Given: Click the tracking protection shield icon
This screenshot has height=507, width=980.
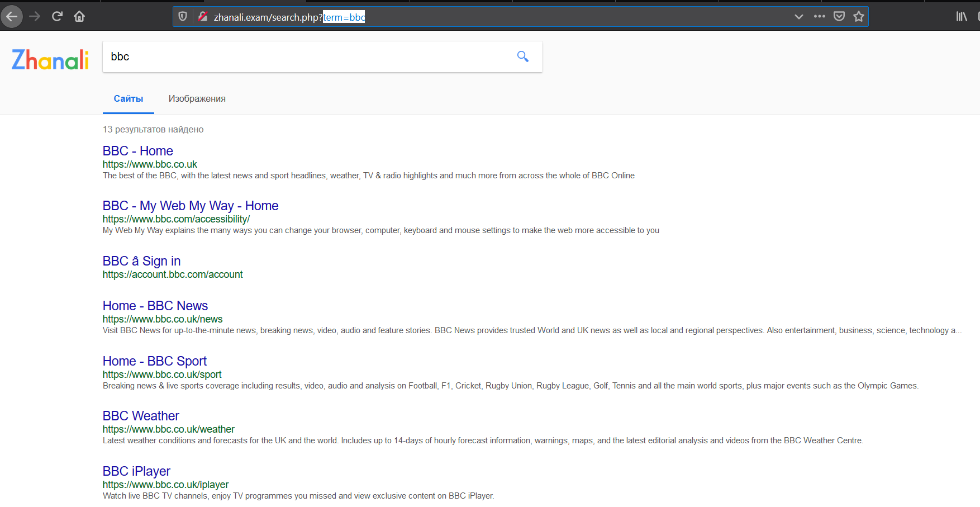Looking at the screenshot, I should (183, 17).
